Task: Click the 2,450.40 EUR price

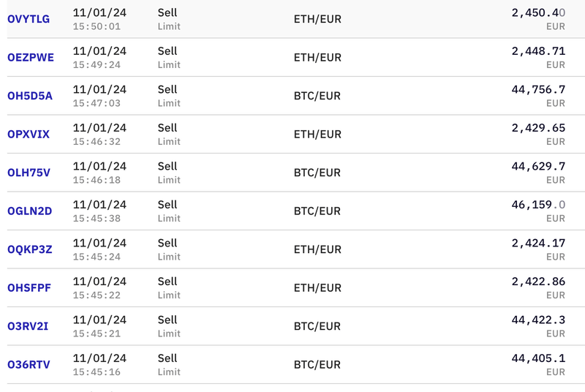Action: point(538,13)
